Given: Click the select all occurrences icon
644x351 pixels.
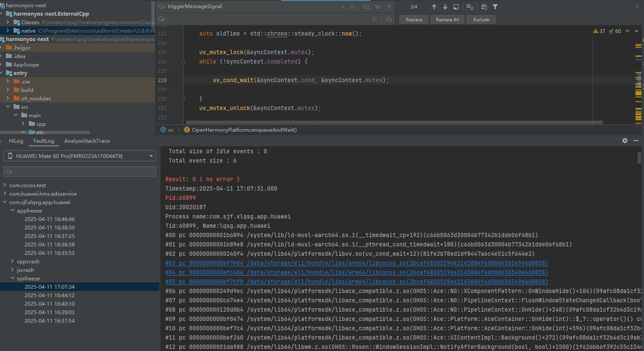Looking at the screenshot, I should 470,7.
